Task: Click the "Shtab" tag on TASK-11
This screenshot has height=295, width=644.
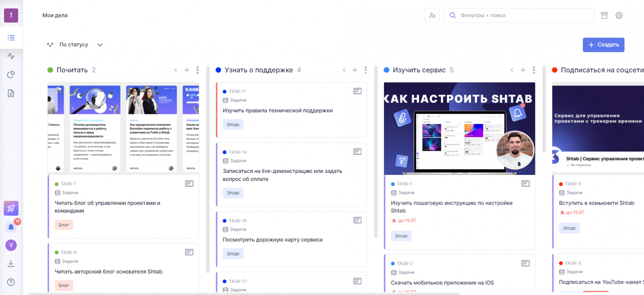Action: click(233, 125)
